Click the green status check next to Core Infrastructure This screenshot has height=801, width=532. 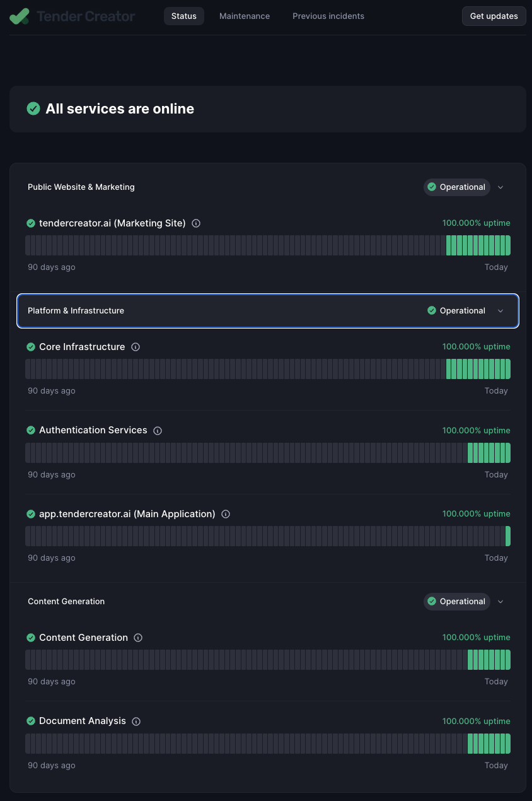[x=31, y=347]
